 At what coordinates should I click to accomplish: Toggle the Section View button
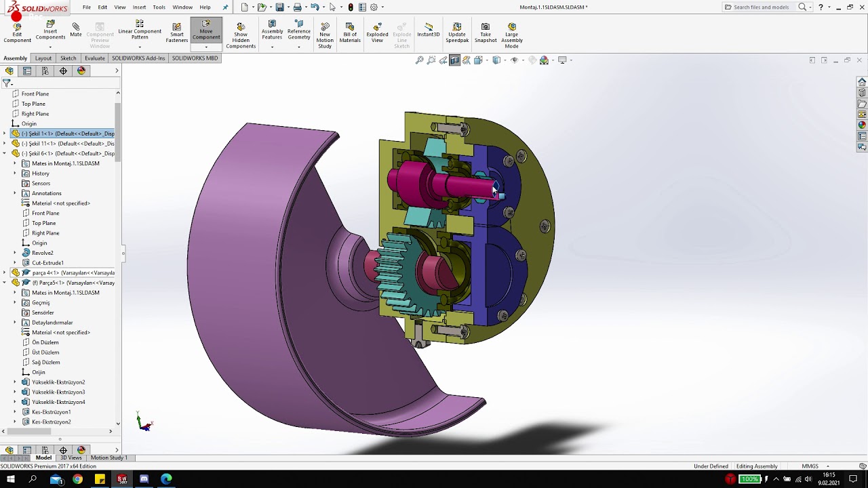coord(455,60)
